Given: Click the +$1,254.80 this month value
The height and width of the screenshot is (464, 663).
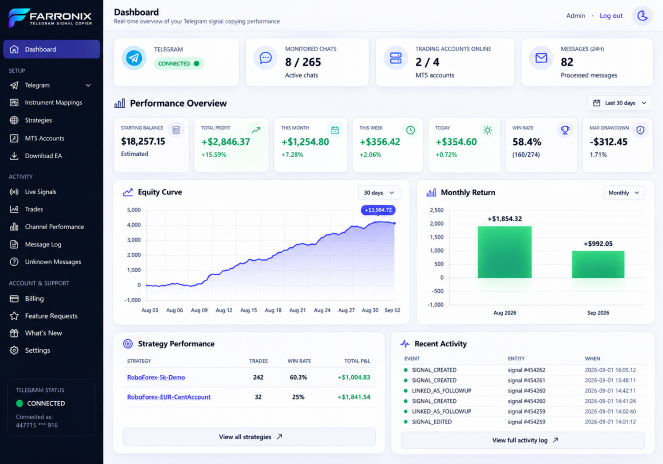Looking at the screenshot, I should 305,142.
